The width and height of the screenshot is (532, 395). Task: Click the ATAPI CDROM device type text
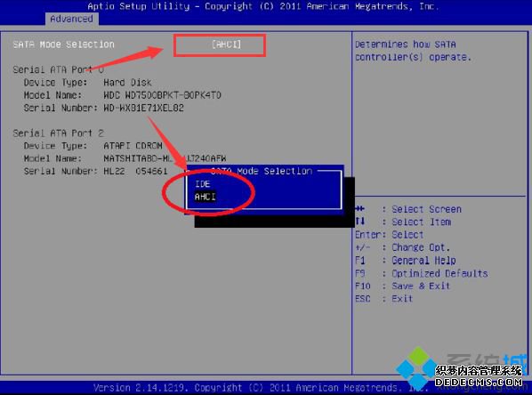[133, 146]
